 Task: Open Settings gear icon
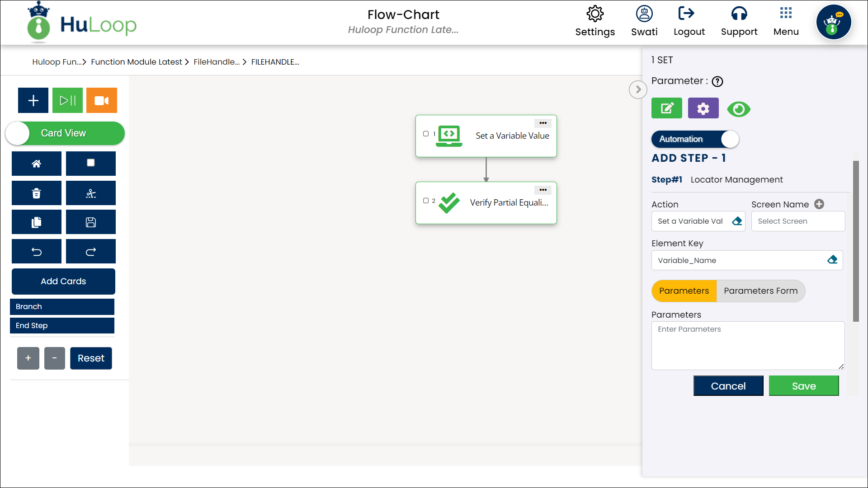pos(595,14)
